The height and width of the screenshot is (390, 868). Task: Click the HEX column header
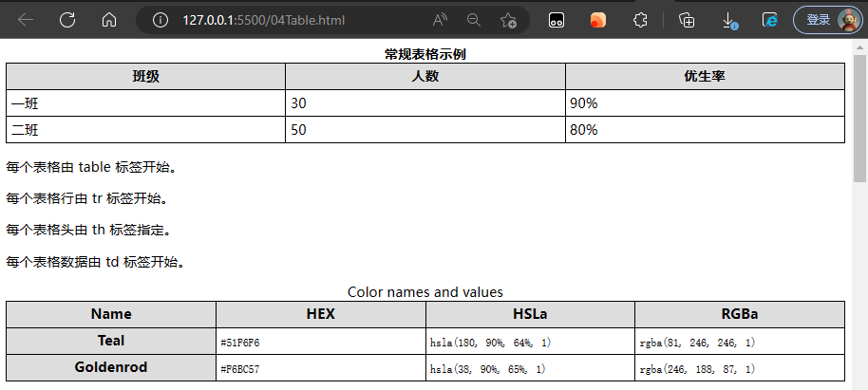click(x=321, y=314)
